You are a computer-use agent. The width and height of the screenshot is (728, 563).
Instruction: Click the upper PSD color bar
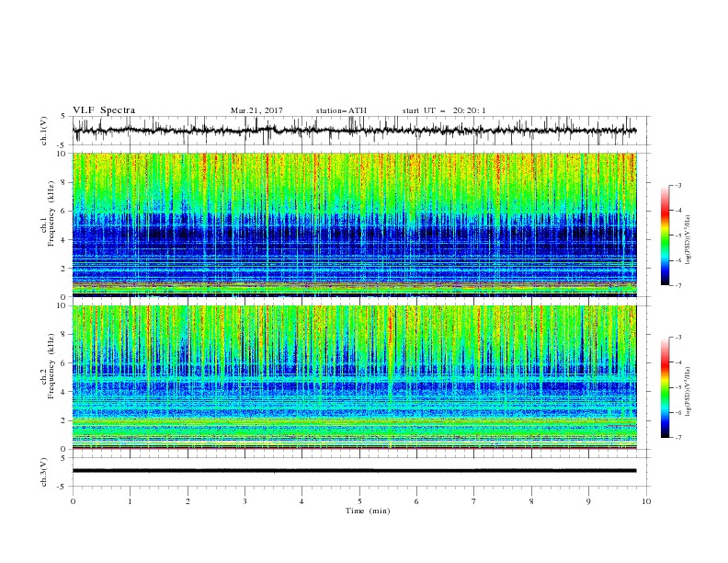(x=665, y=236)
